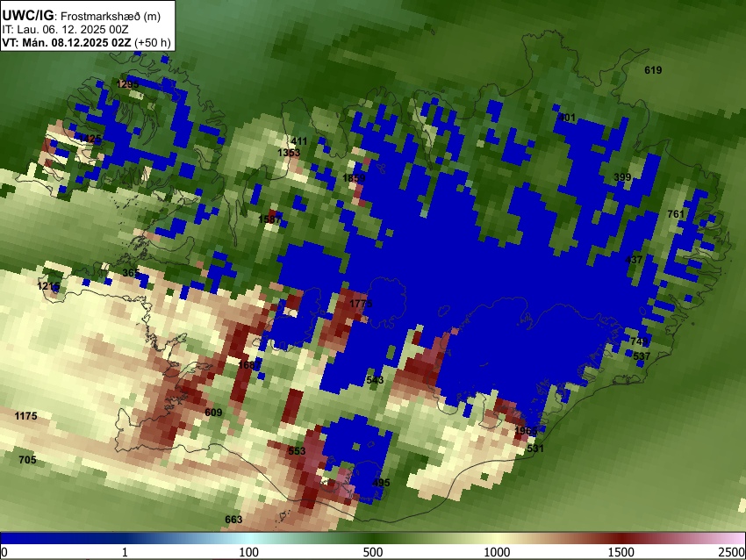Click the 1353 value label on map
Image resolution: width=746 pixels, height=560 pixels.
tap(289, 152)
